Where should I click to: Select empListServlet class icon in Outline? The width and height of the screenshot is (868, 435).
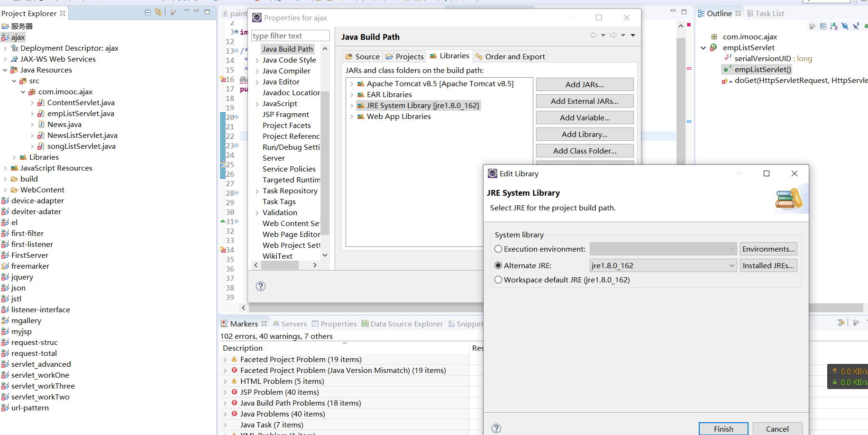[713, 47]
